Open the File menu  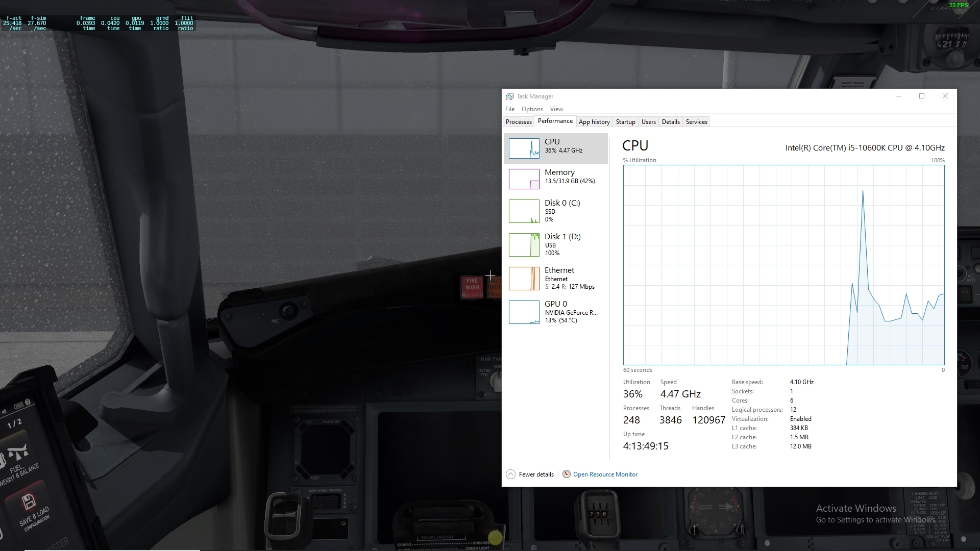click(509, 109)
